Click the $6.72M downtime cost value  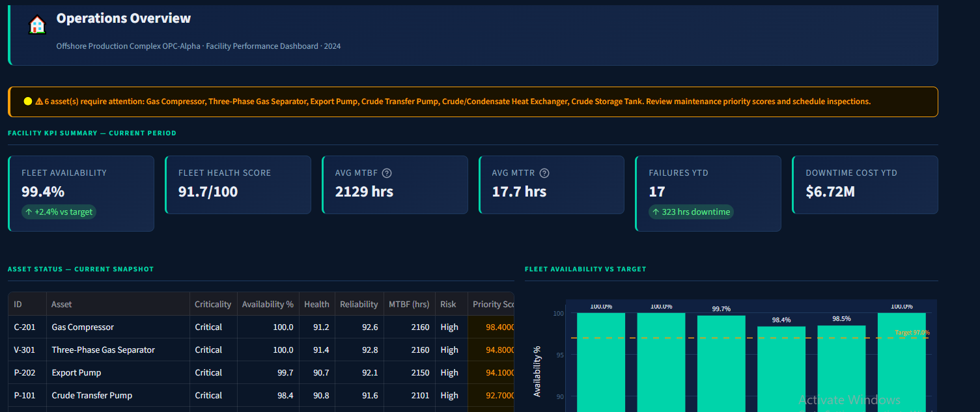point(830,192)
